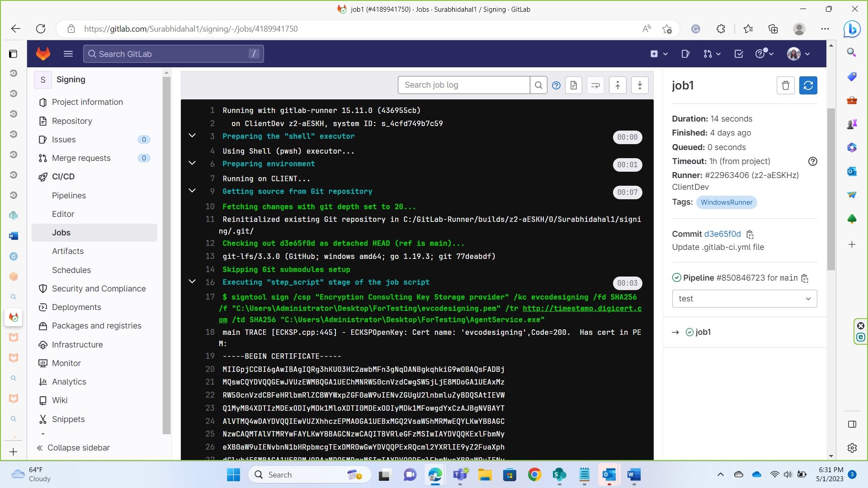
Task: Copy the commit SHA d3e65f0d
Action: [750, 235]
